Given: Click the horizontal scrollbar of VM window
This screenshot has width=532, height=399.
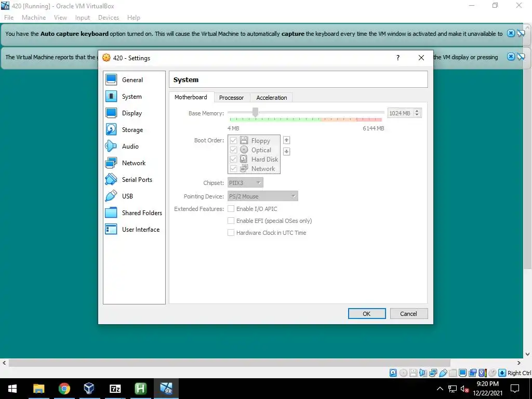Looking at the screenshot, I should point(229,363).
